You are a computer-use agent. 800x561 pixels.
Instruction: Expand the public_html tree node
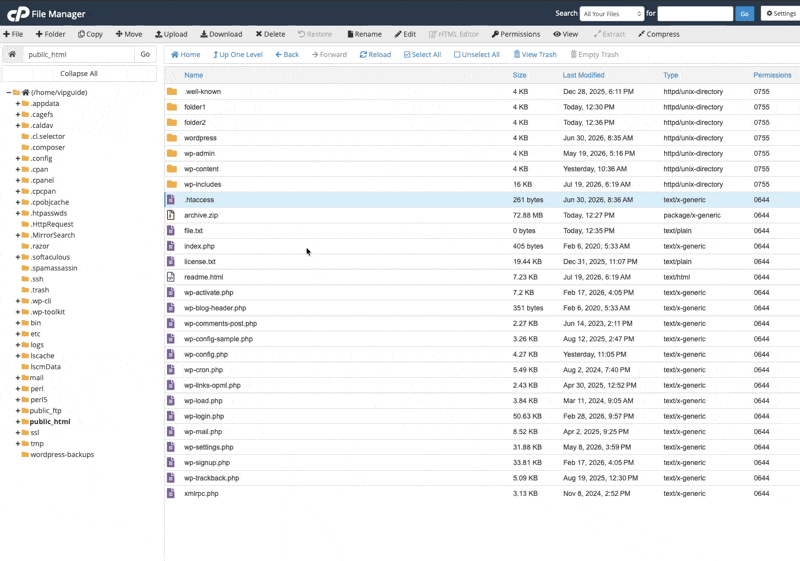(x=18, y=422)
